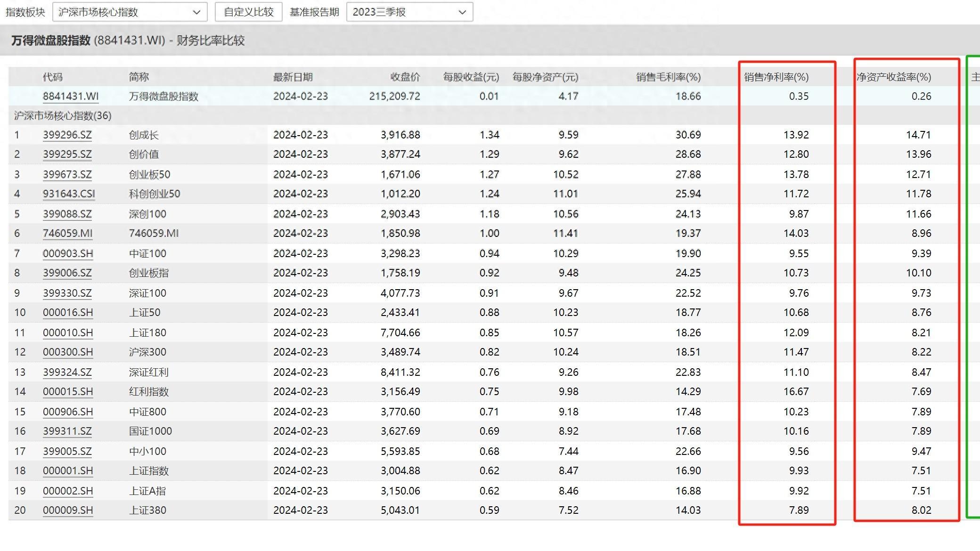Click the 每股净资产(元) column header
Viewport: 980px width, 551px height.
tap(545, 77)
